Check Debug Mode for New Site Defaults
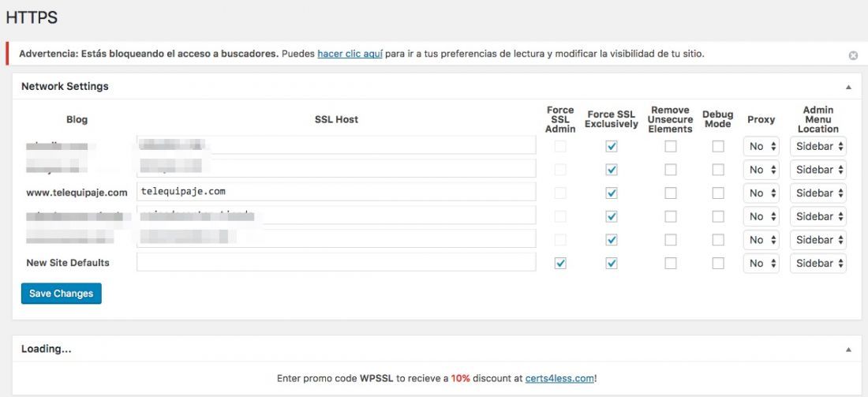This screenshot has width=868, height=397. [718, 264]
